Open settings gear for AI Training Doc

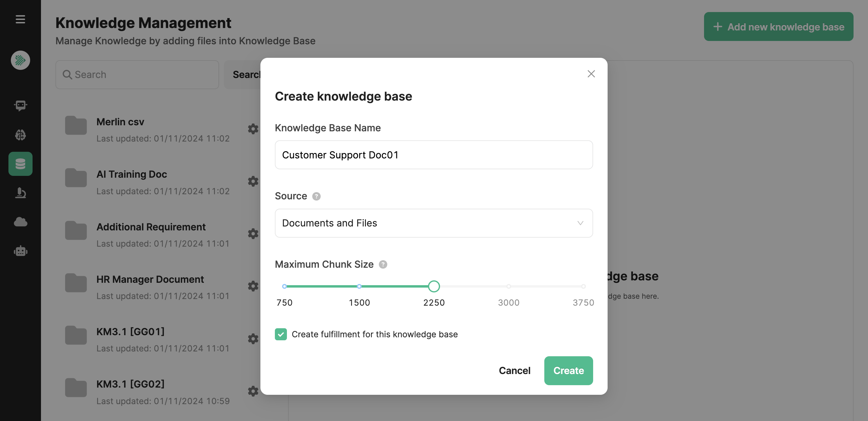pos(253,181)
